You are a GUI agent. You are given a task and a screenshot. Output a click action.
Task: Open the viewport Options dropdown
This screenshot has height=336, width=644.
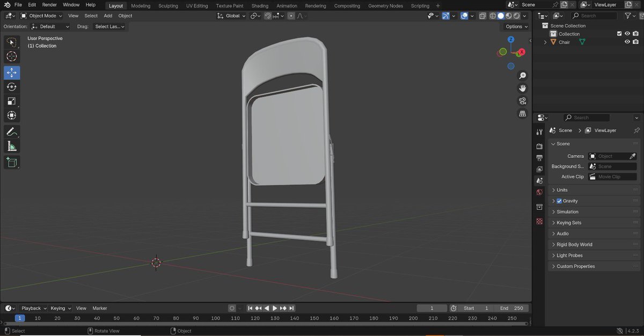516,26
